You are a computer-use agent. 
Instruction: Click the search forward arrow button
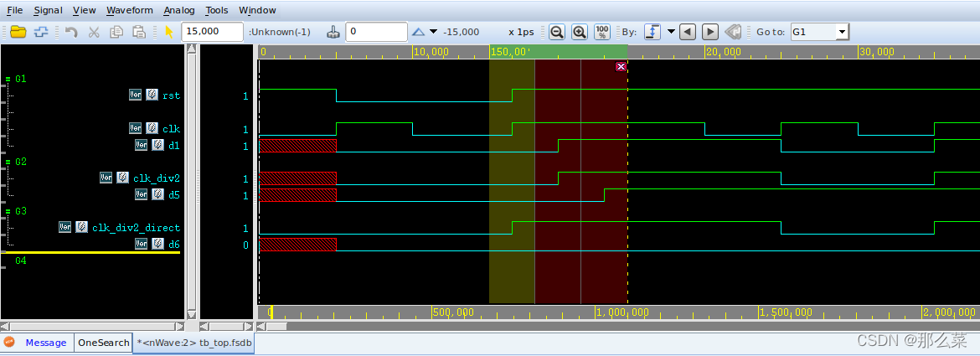[x=710, y=32]
